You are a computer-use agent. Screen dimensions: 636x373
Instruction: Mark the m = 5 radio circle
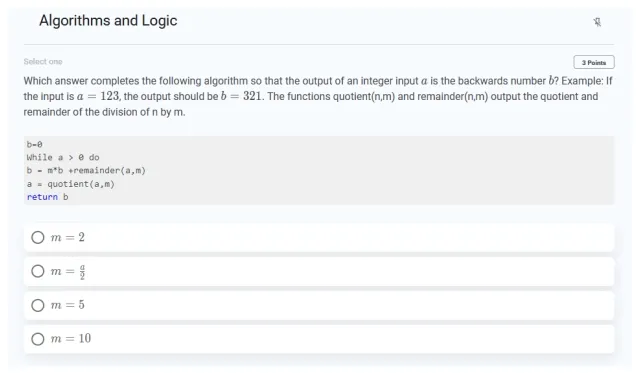[38, 305]
